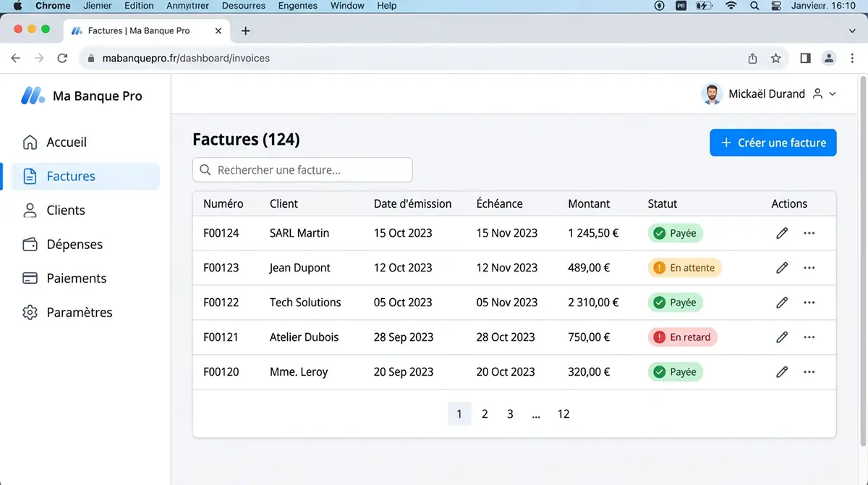
Task: Open the browser side panel icon
Action: tap(805, 58)
